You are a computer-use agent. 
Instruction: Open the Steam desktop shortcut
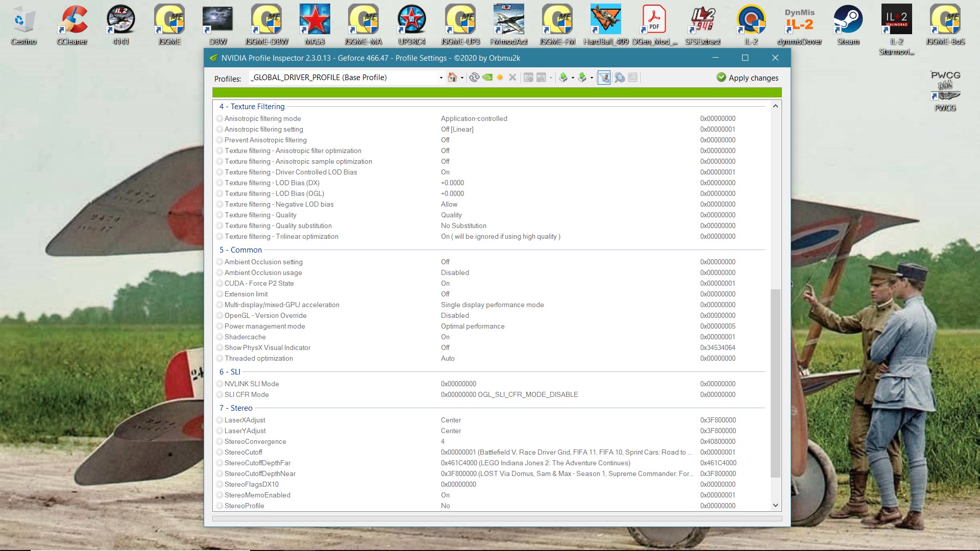[848, 24]
